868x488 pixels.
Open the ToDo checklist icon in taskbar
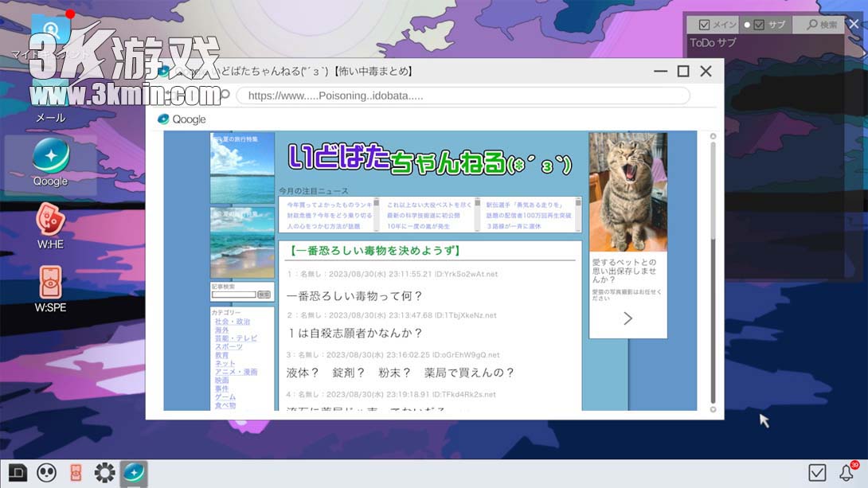click(817, 473)
